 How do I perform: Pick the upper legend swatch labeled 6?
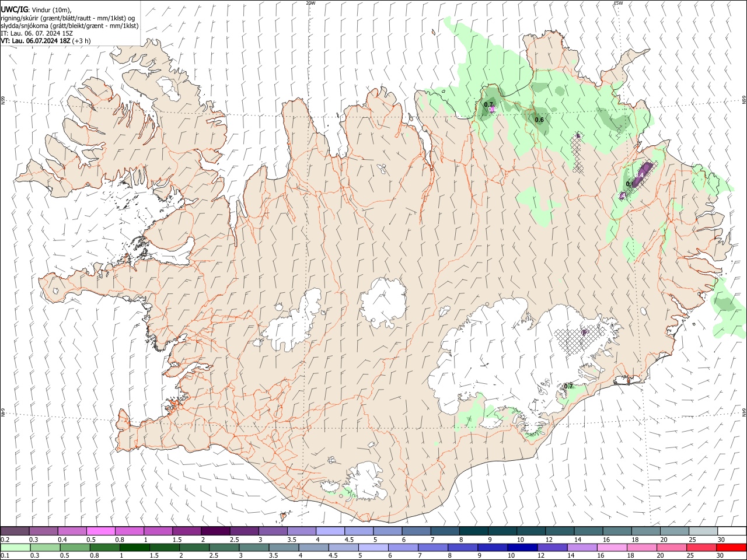pos(416,531)
